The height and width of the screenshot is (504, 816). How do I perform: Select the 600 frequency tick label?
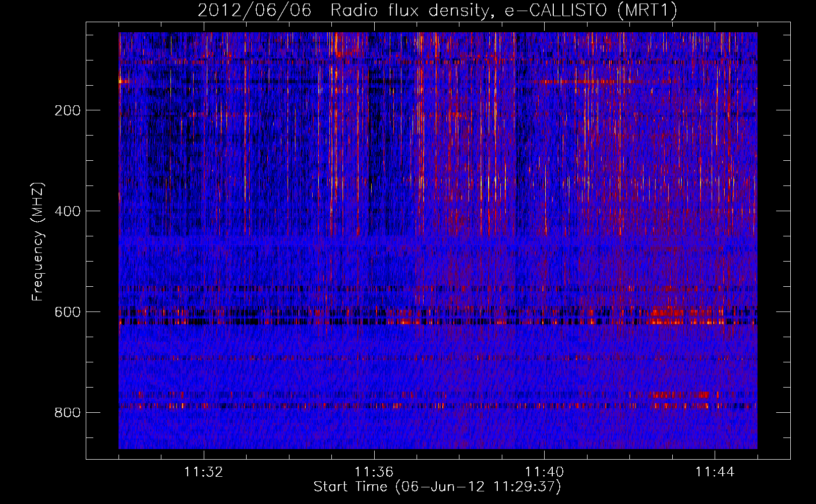click(x=68, y=312)
